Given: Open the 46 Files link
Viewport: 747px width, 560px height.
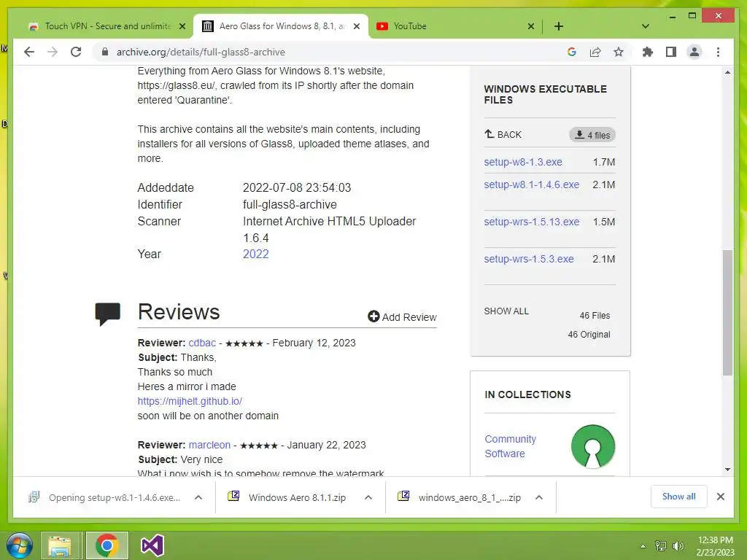Looking at the screenshot, I should [595, 315].
